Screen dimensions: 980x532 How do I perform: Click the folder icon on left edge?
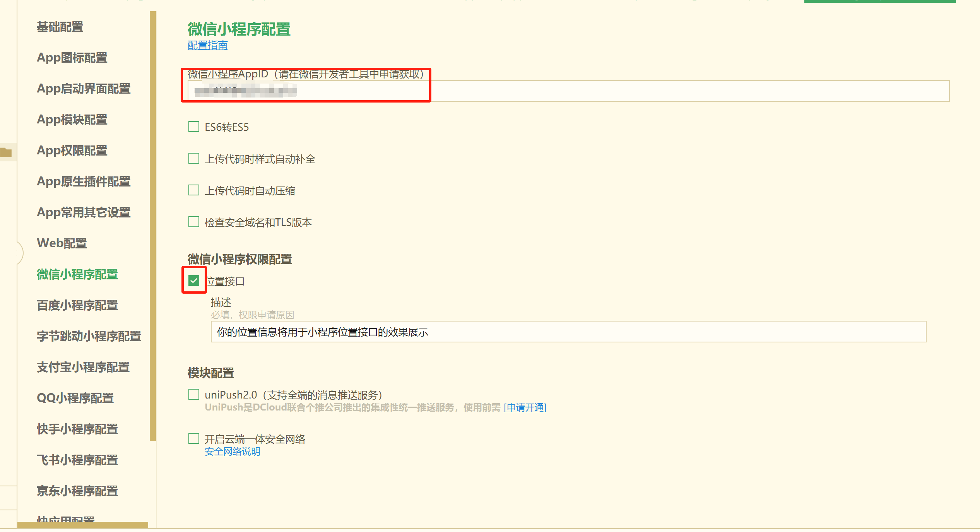click(x=6, y=152)
